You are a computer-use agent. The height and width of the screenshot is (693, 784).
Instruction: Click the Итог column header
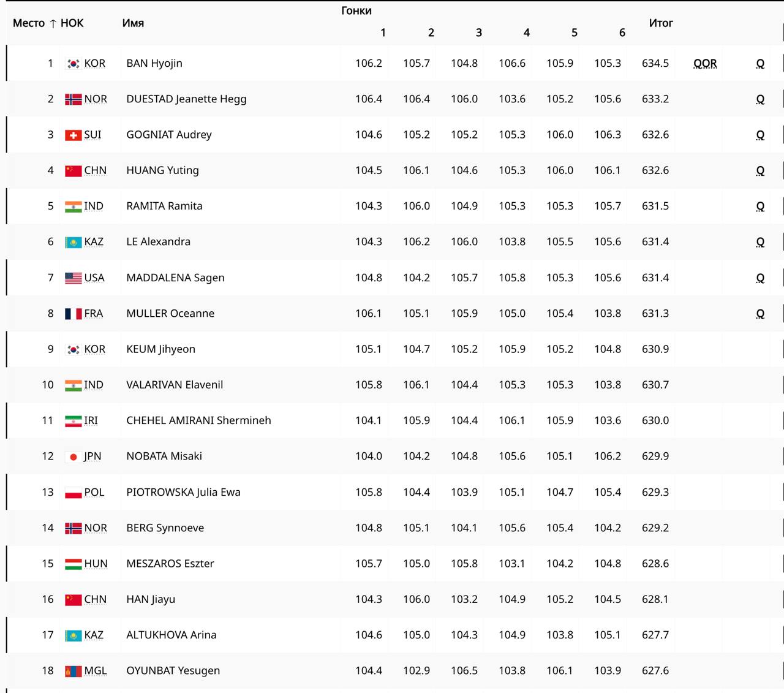(661, 23)
